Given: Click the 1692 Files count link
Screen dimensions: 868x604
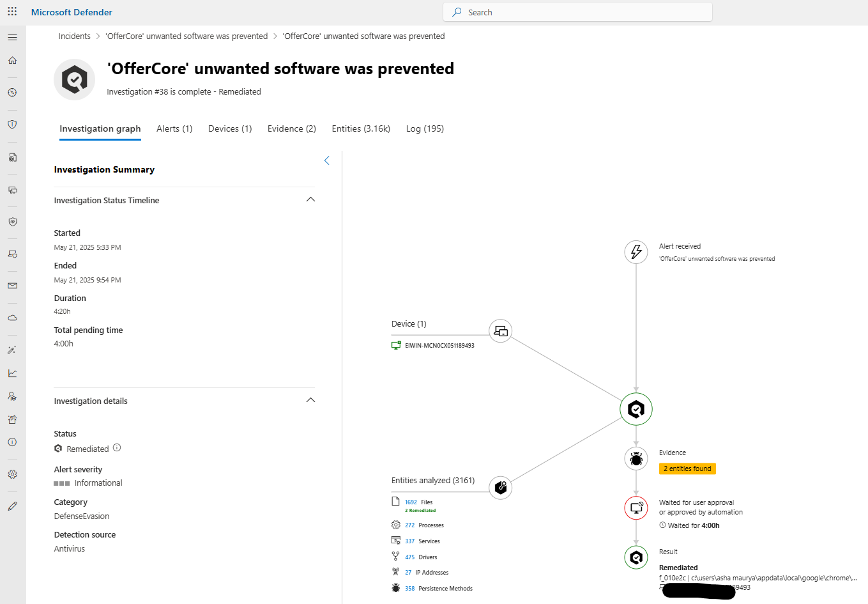Looking at the screenshot, I should pos(411,502).
